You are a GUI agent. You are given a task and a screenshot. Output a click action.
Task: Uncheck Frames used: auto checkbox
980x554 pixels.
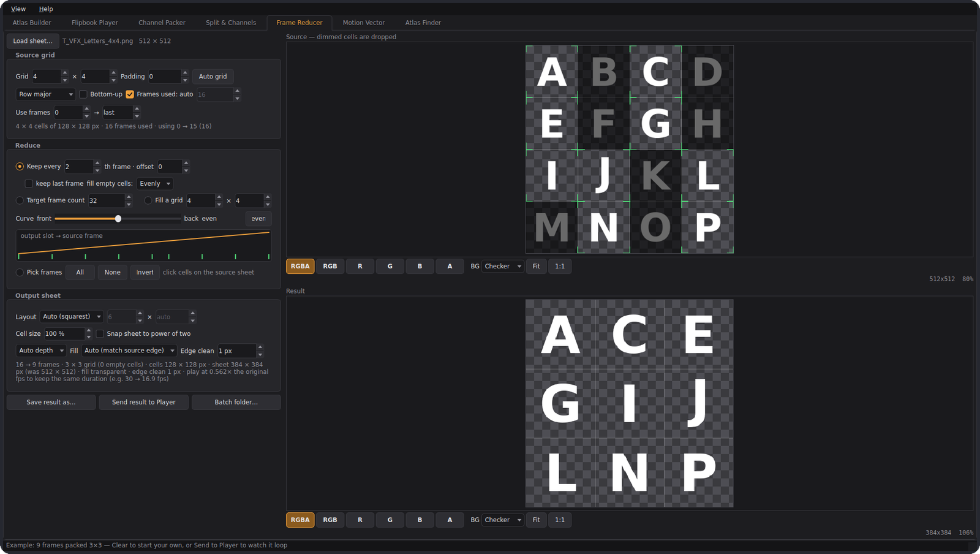tap(130, 94)
